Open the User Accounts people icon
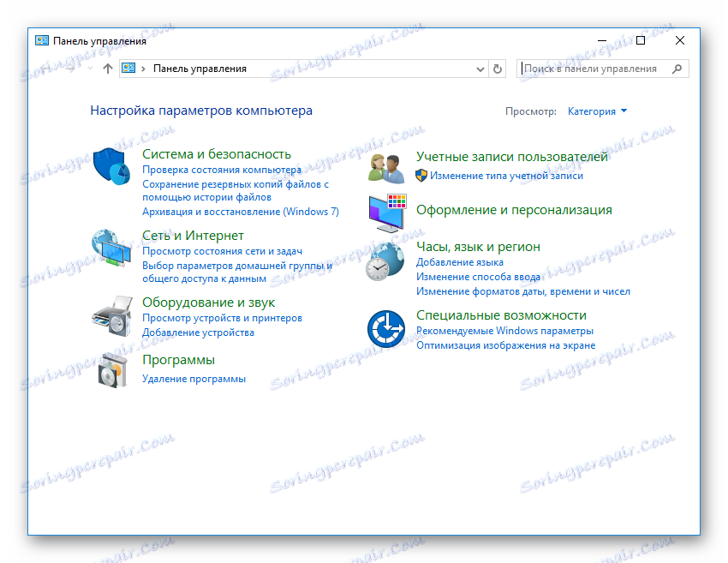 point(386,168)
